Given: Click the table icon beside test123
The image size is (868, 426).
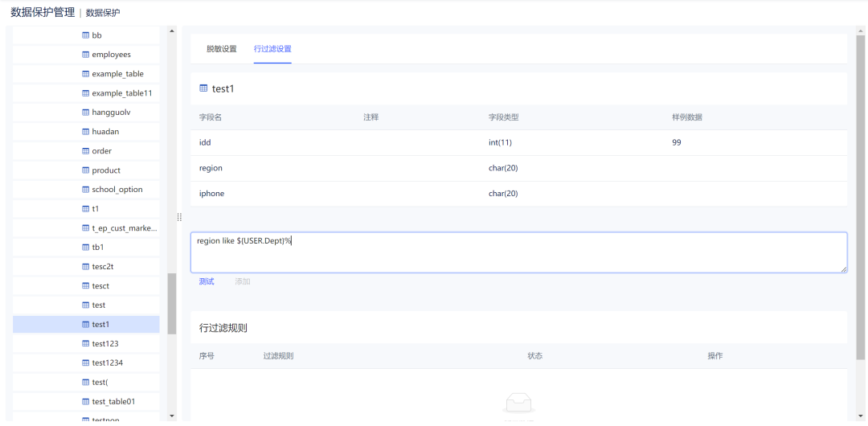Looking at the screenshot, I should click(85, 343).
